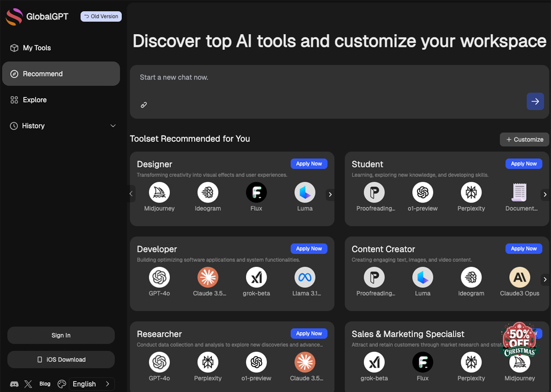Click the attachment link icon in chat box
The width and height of the screenshot is (551, 392).
click(x=144, y=105)
